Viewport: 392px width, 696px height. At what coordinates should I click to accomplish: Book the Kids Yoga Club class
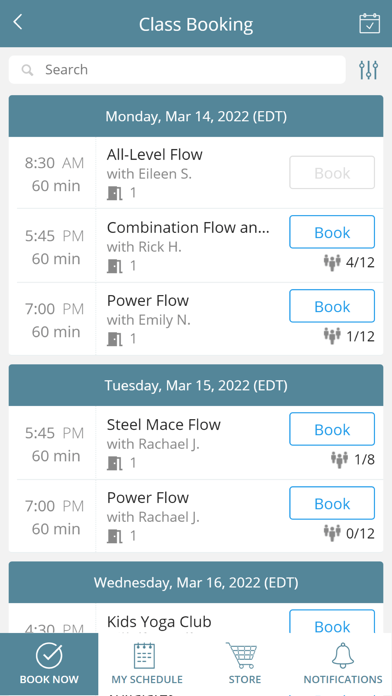332,622
